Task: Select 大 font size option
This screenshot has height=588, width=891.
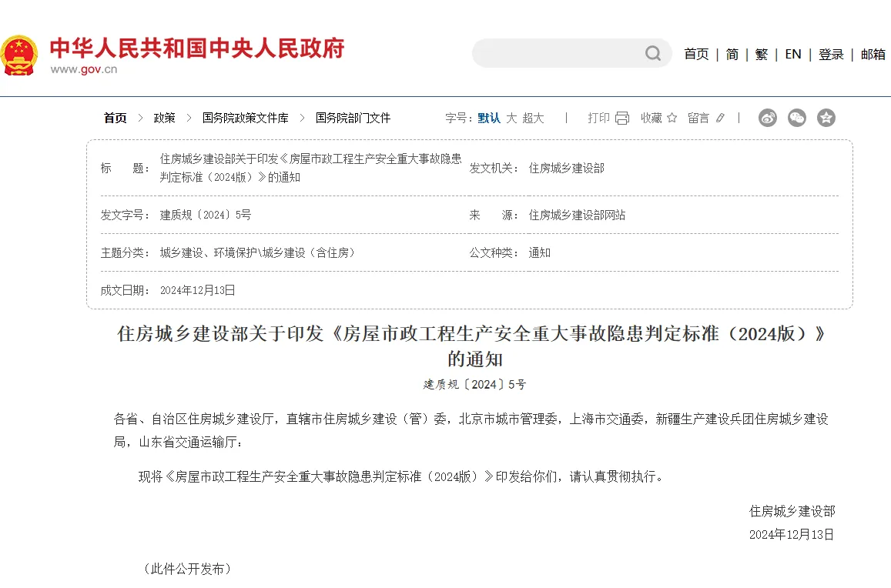Action: coord(512,118)
